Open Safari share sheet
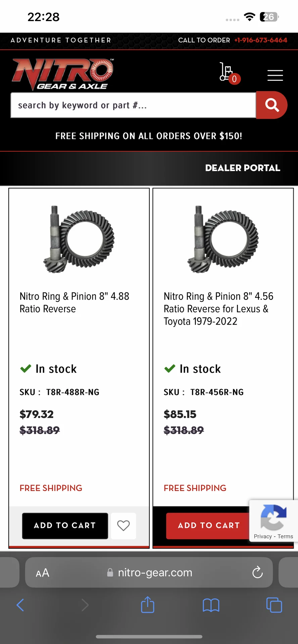 [148, 605]
